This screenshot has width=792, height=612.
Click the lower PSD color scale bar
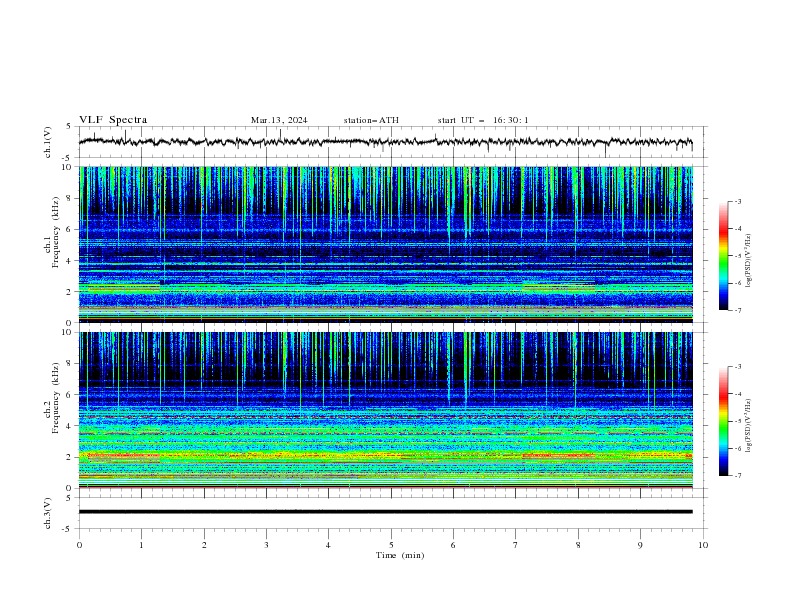[724, 421]
